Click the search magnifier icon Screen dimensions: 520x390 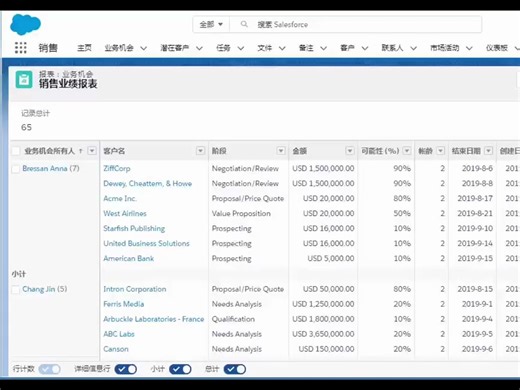pyautogui.click(x=244, y=24)
